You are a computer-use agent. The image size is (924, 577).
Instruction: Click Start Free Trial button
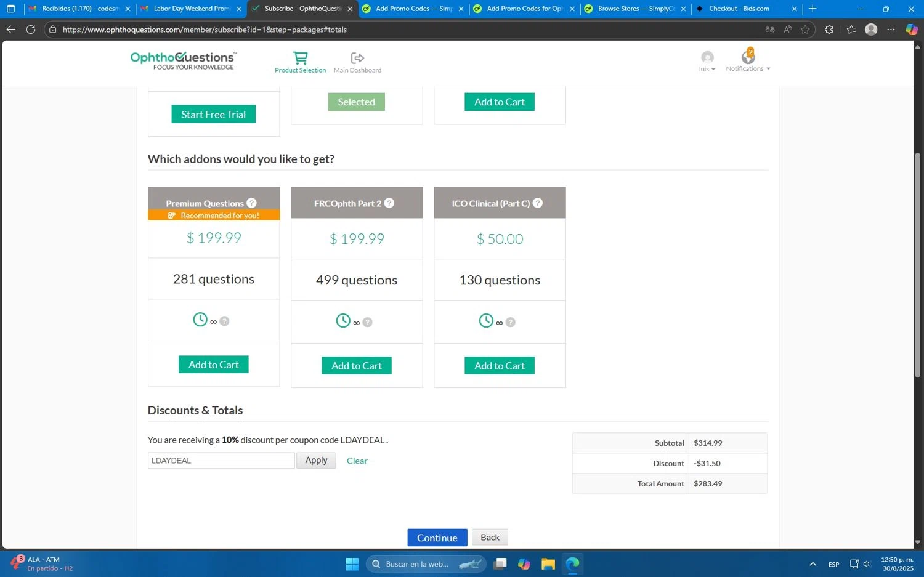[x=213, y=115]
